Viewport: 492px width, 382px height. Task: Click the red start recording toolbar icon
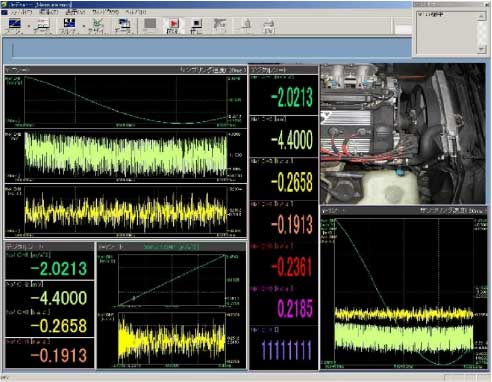[x=173, y=24]
